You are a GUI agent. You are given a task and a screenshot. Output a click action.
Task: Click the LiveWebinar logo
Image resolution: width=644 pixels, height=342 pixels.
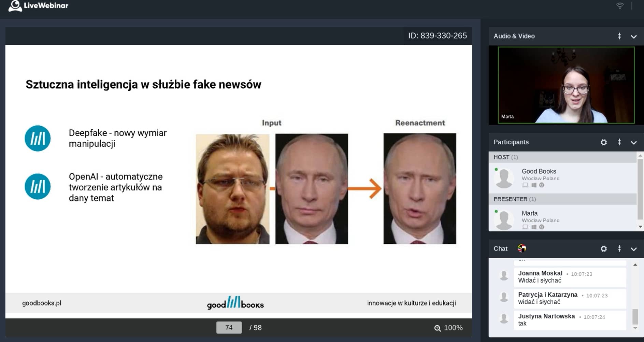point(38,6)
